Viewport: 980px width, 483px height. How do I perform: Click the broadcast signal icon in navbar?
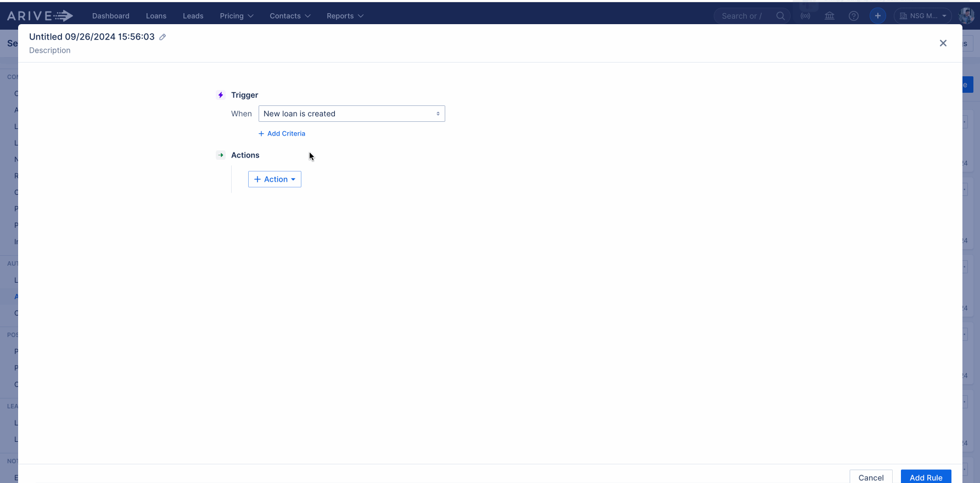805,16
